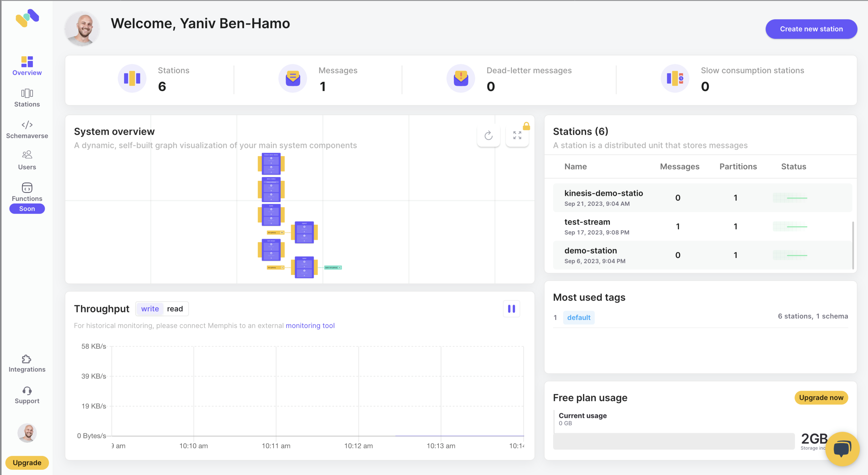Image resolution: width=868 pixels, height=475 pixels.
Task: Click the Partitions column header
Action: 738,167
